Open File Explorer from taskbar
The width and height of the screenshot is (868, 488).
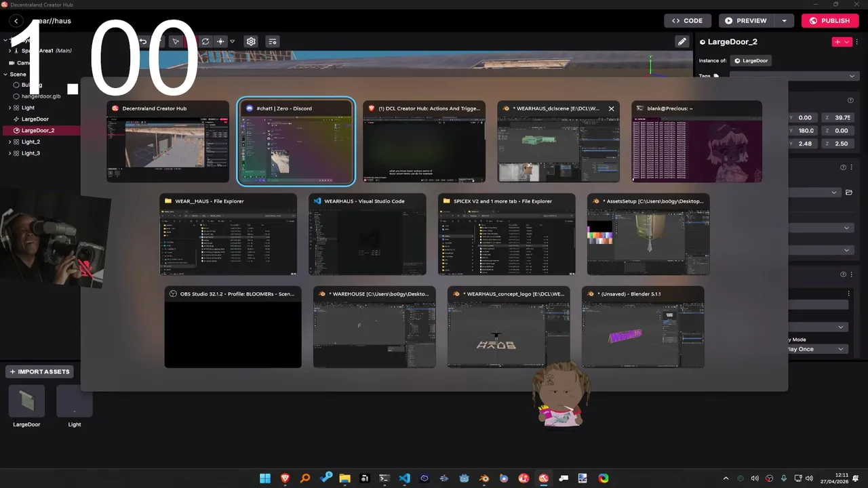pos(344,479)
